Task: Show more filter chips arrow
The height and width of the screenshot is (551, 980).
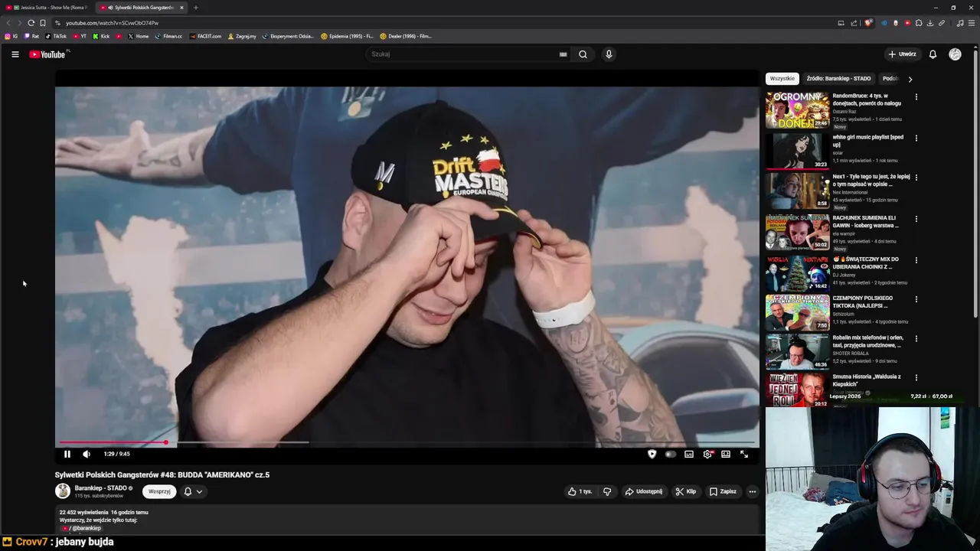Action: pyautogui.click(x=910, y=79)
